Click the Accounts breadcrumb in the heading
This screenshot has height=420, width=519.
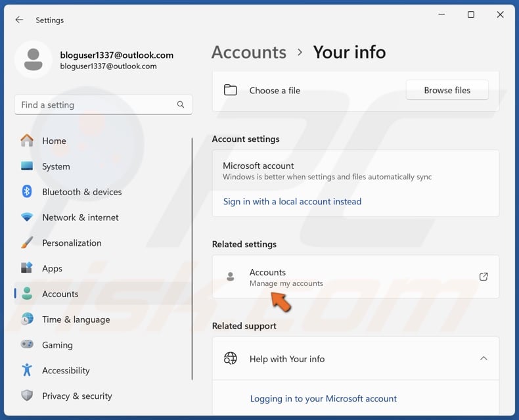[249, 53]
